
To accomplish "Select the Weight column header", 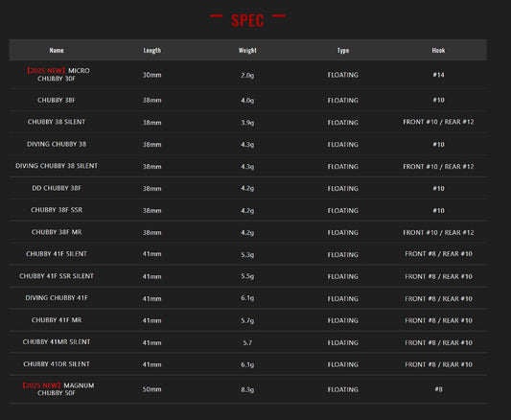I will pyautogui.click(x=247, y=50).
